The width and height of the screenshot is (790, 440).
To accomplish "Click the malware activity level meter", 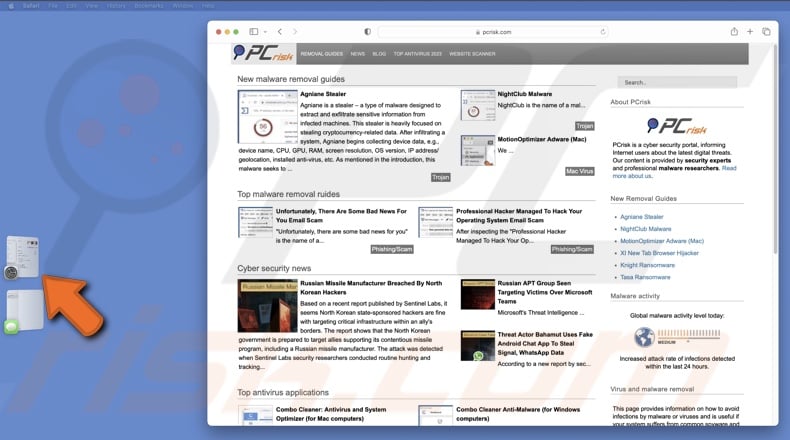I will click(x=689, y=335).
